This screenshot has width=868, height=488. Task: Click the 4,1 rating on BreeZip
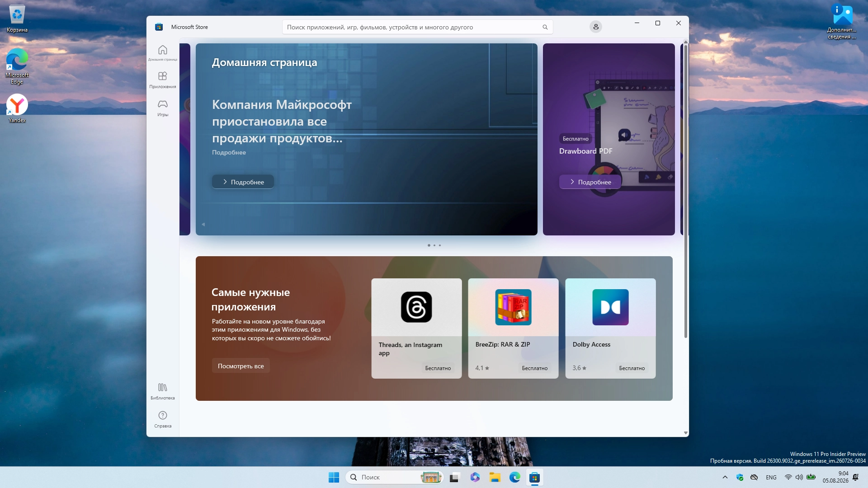coord(482,368)
